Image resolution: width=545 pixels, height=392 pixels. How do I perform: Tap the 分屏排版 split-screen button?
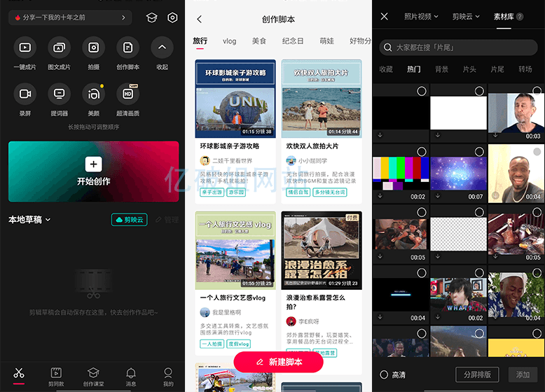tap(477, 374)
